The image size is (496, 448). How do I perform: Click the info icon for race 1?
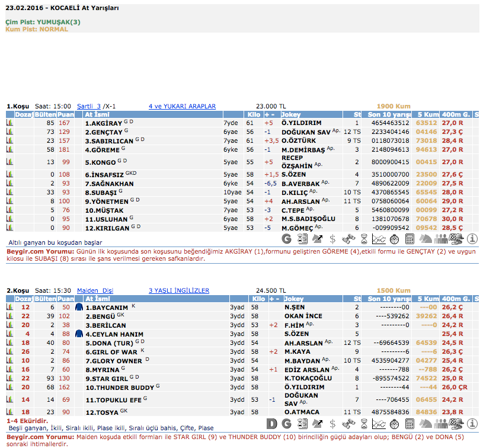pos(472,239)
